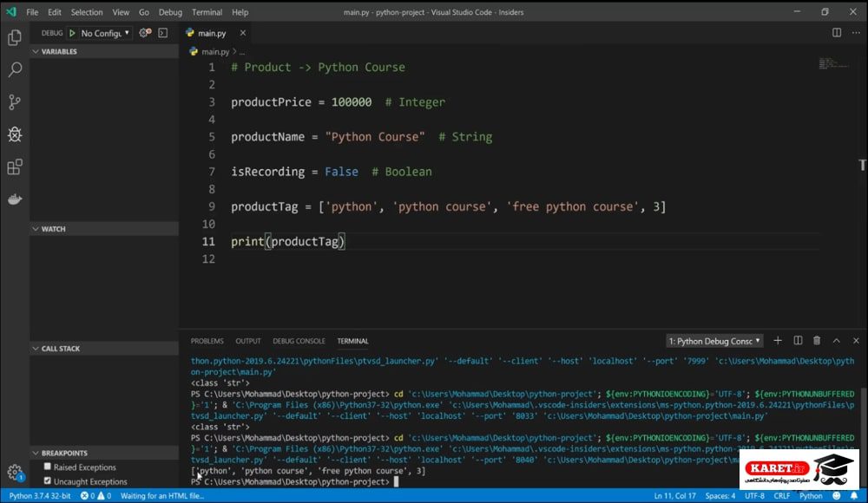The height and width of the screenshot is (503, 868).
Task: Split the editor to the right
Action: [837, 33]
